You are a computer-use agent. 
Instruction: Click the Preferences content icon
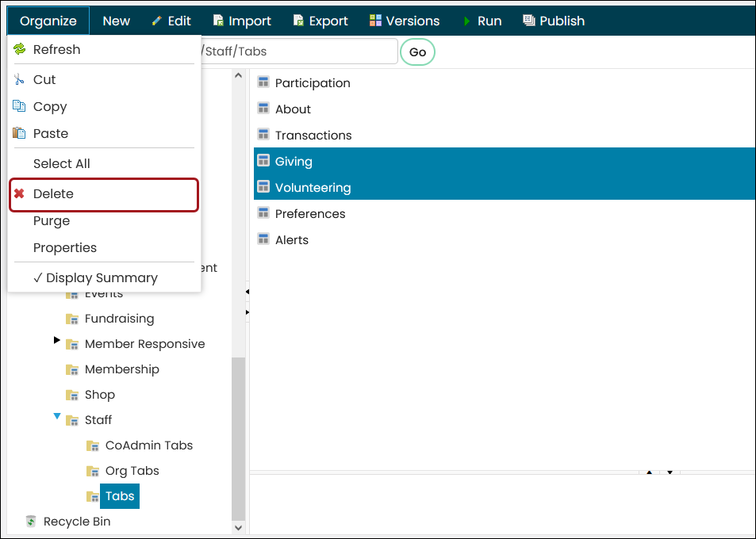[x=263, y=212]
